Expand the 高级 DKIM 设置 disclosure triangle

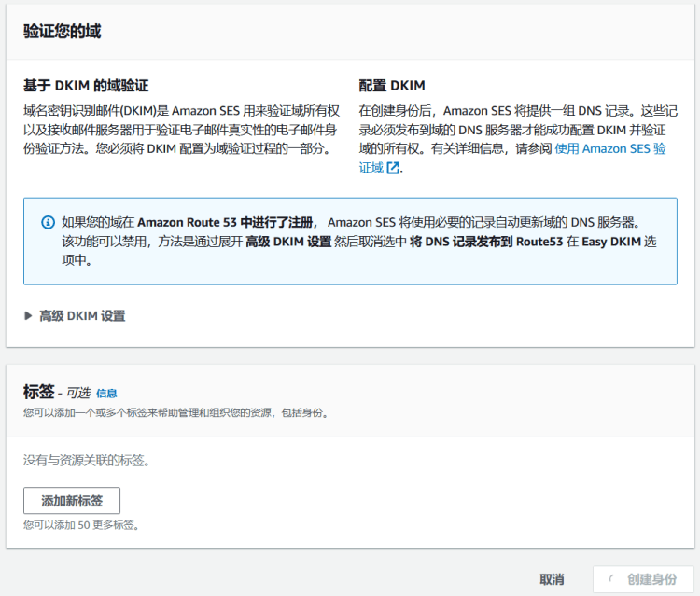point(28,316)
